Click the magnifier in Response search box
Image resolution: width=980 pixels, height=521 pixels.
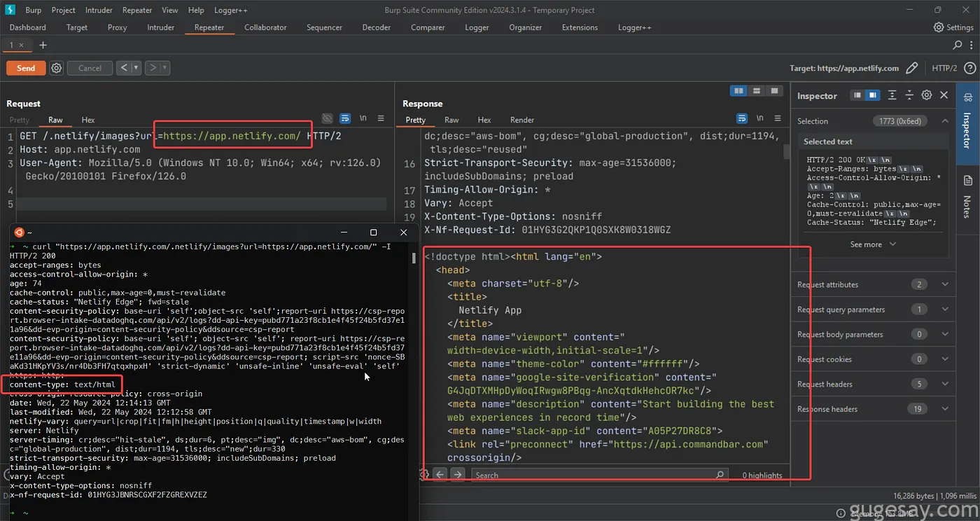coord(720,475)
